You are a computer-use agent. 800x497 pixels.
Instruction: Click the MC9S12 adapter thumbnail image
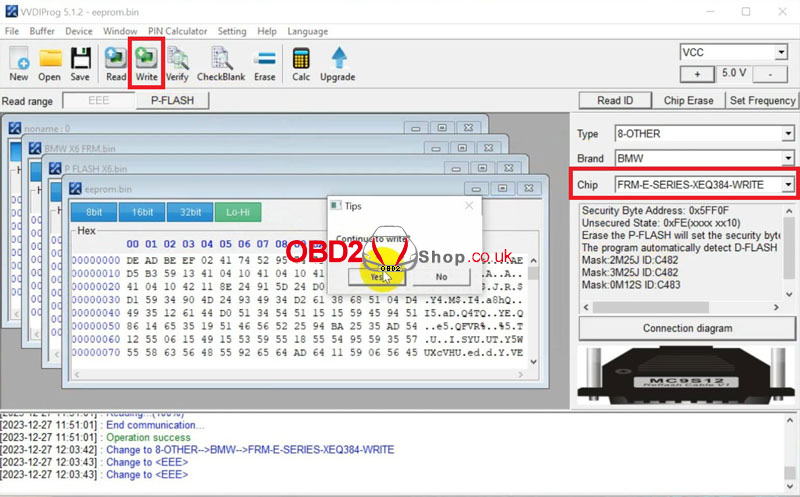click(x=686, y=377)
